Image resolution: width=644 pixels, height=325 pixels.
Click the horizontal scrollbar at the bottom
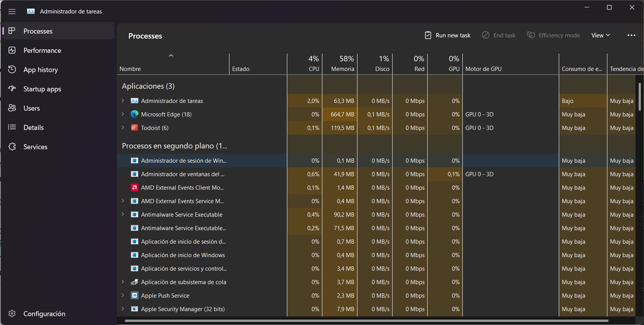(366, 320)
